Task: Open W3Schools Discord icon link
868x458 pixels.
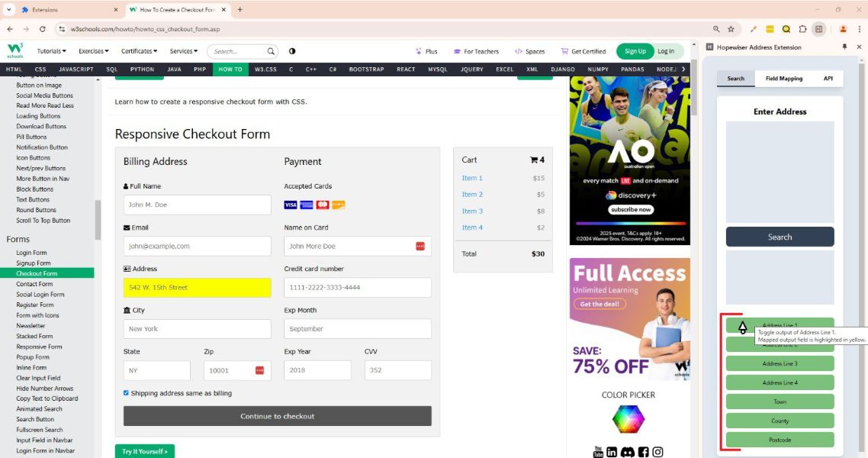Action: click(x=627, y=452)
